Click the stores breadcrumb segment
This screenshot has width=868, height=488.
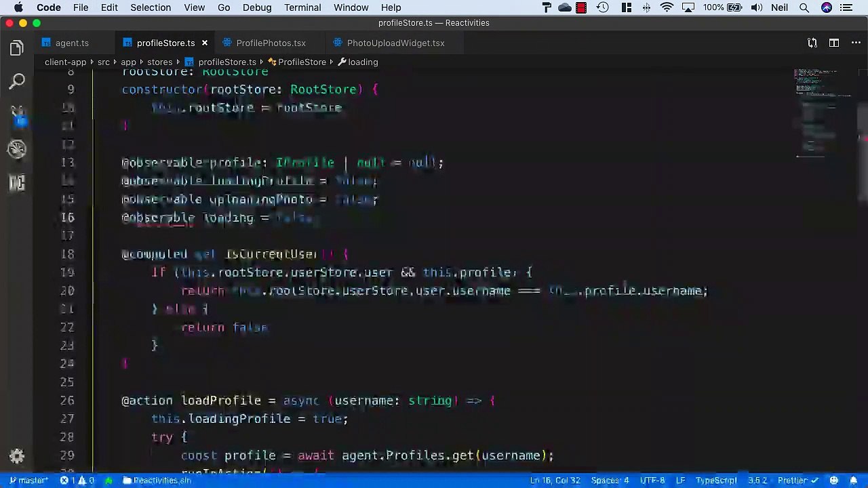coord(160,62)
